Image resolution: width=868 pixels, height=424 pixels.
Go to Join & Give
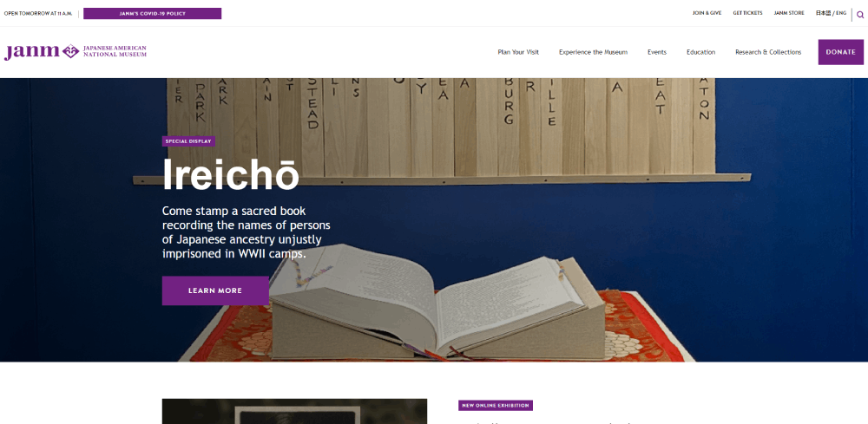(707, 13)
